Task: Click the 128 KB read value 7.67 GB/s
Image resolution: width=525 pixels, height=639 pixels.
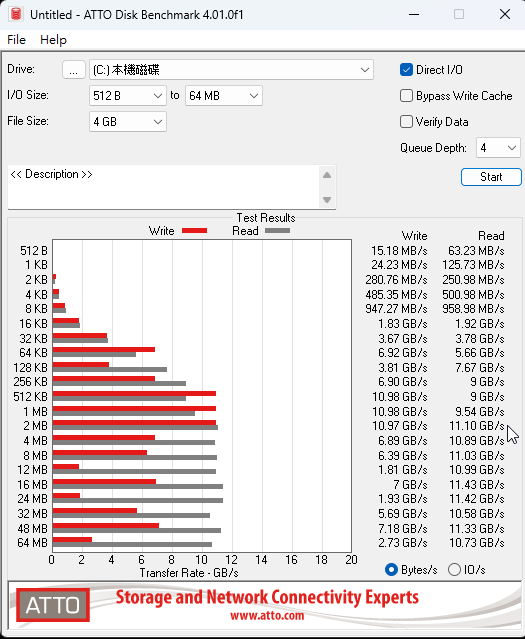Action: tap(480, 368)
